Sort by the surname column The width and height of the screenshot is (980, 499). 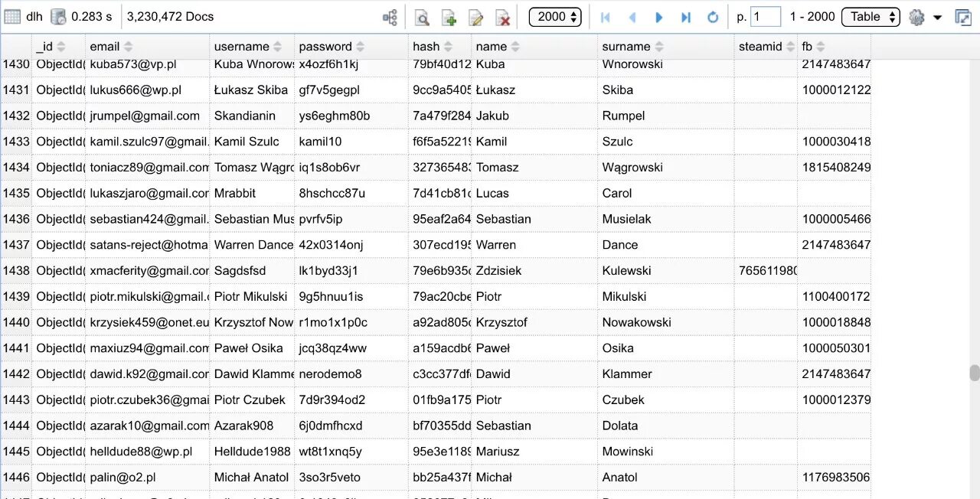pos(659,47)
